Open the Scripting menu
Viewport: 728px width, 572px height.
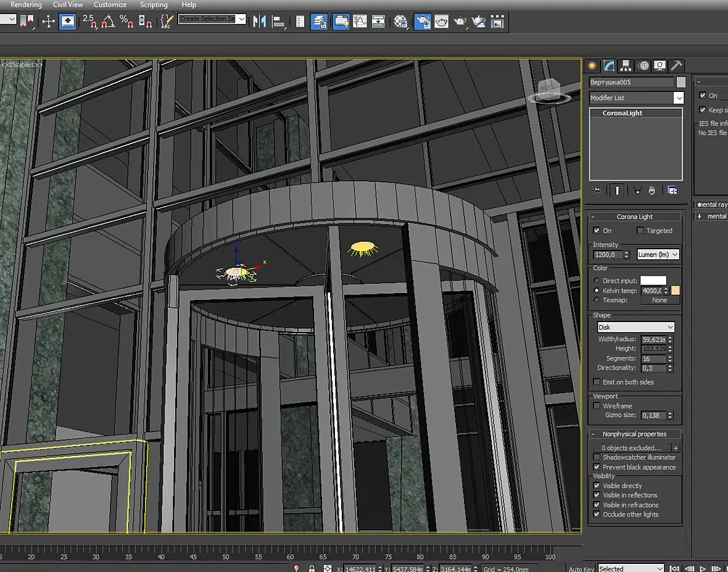[x=154, y=5]
